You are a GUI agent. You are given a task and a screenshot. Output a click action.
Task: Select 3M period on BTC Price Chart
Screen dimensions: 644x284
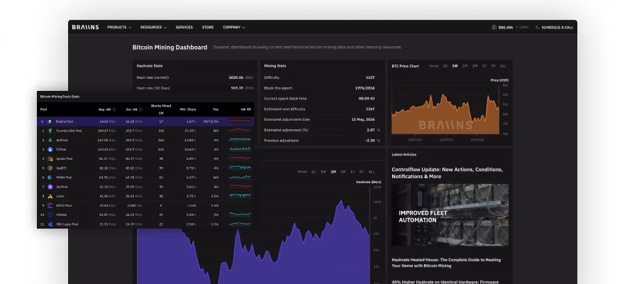coord(474,66)
